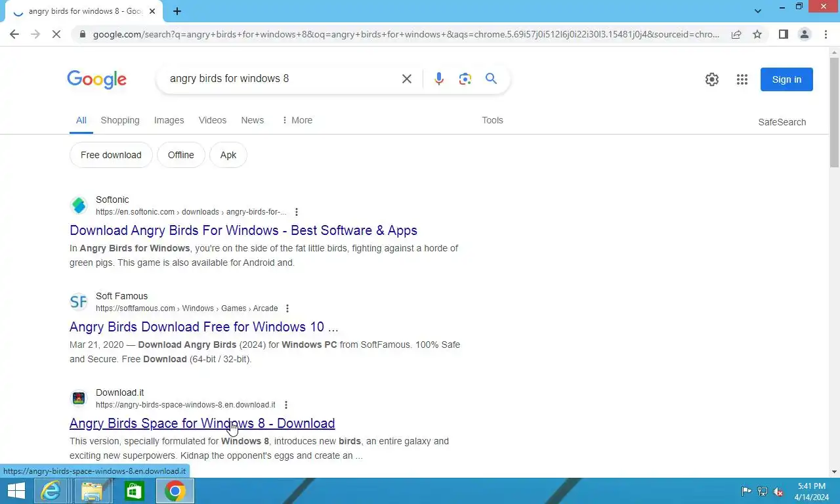Open Angry Birds Space for Windows 8 link
The height and width of the screenshot is (504, 840).
tap(202, 423)
